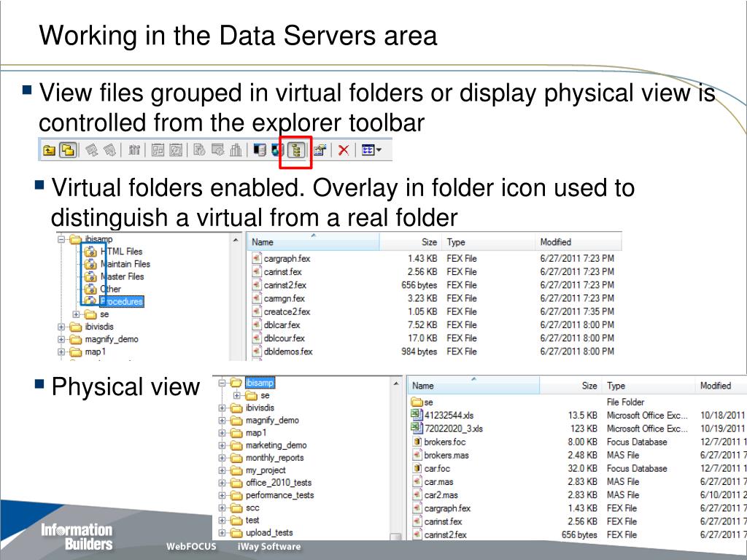Viewport: 747px width, 560px height.
Task: Select carmgn.fex file
Action: pyautogui.click(x=285, y=298)
